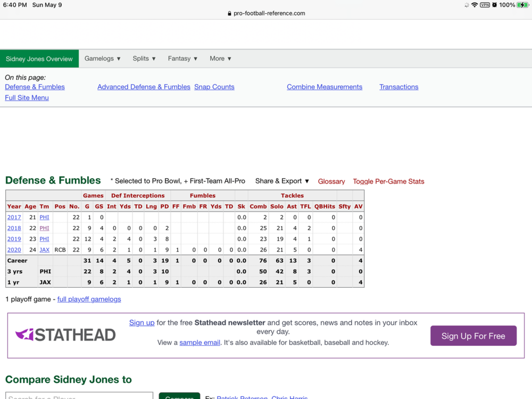Expand the Fantasy dropdown menu
This screenshot has width=532, height=399.
click(182, 59)
